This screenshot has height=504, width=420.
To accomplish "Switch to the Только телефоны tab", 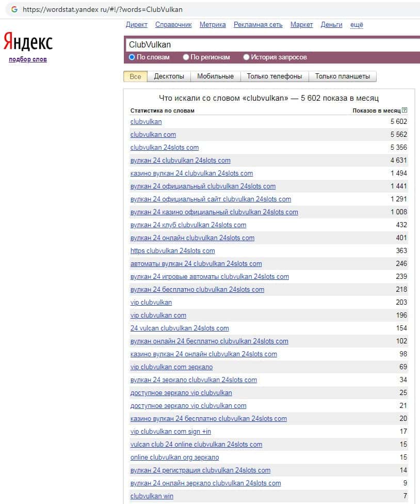I will pyautogui.click(x=274, y=76).
